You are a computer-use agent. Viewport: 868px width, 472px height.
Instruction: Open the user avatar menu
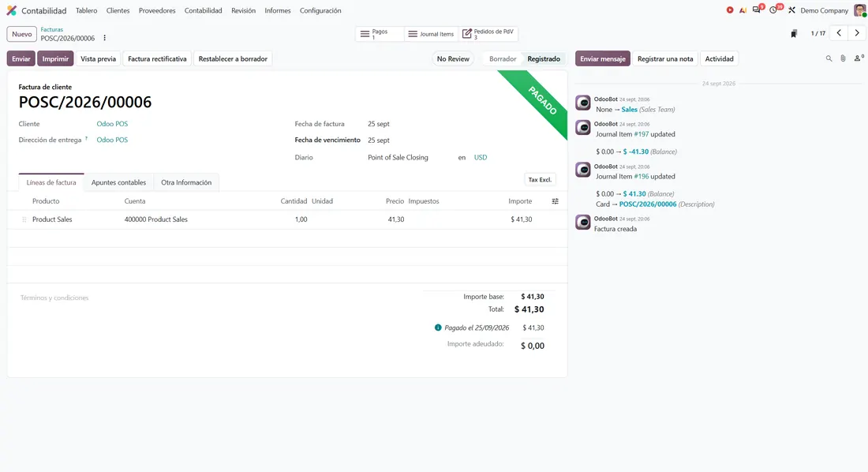(x=859, y=10)
